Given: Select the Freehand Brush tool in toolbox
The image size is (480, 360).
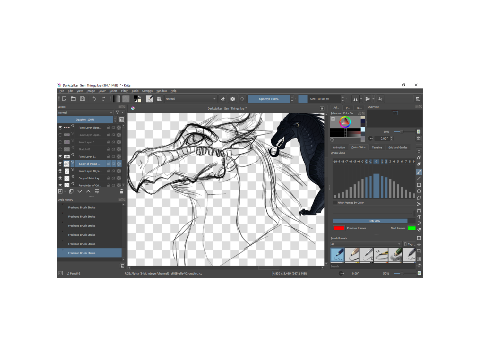Looking at the screenshot, I should (419, 172).
